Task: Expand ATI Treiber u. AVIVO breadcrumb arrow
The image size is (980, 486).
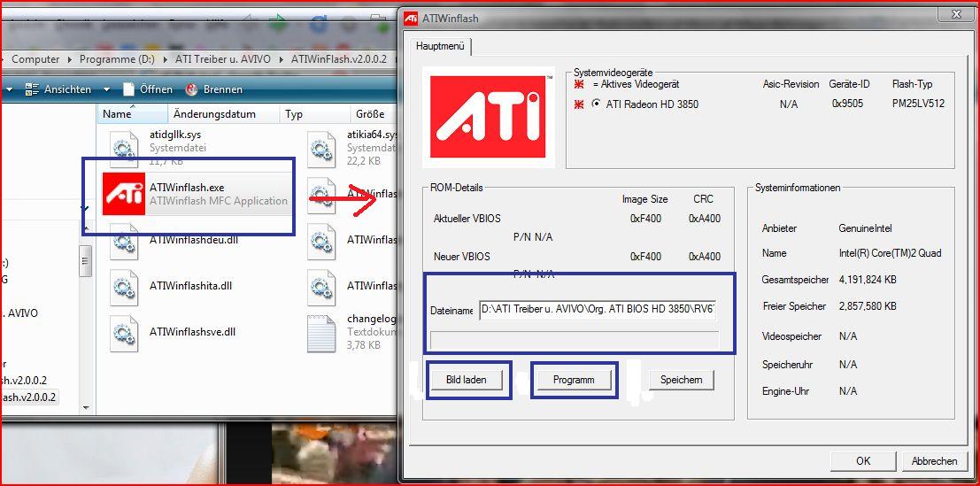Action: coord(282,59)
